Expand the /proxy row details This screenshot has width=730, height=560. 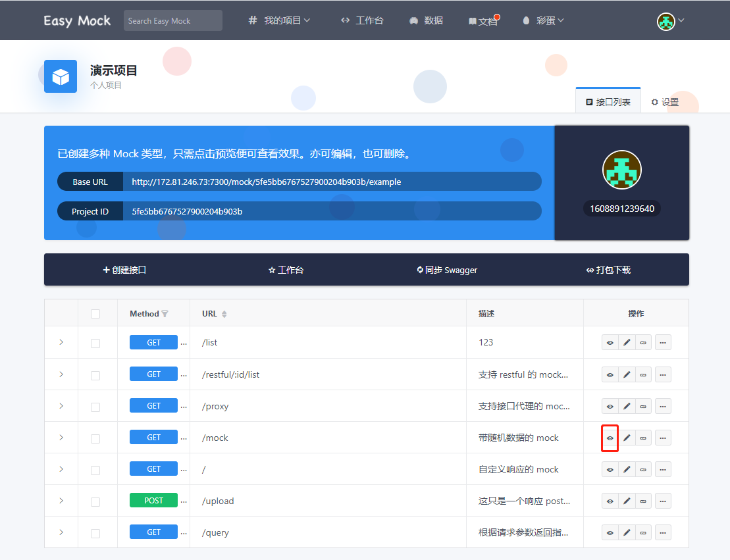tap(61, 406)
